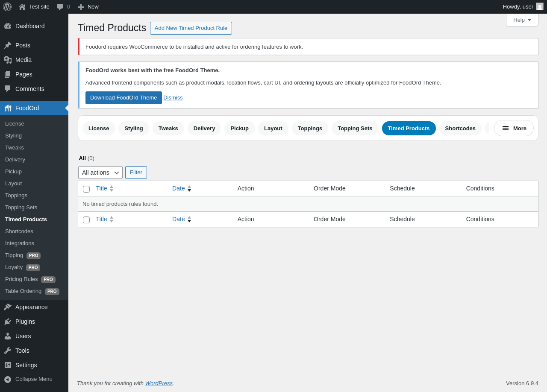The height and width of the screenshot is (392, 547).
Task: Open Table Ordering PRO submenu item
Action: pyautogui.click(x=32, y=291)
